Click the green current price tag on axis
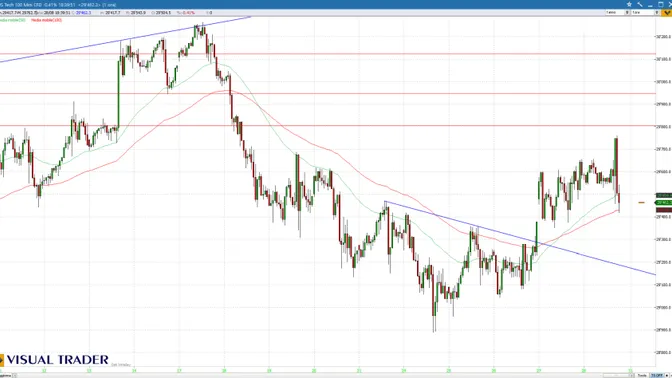 tap(663, 202)
